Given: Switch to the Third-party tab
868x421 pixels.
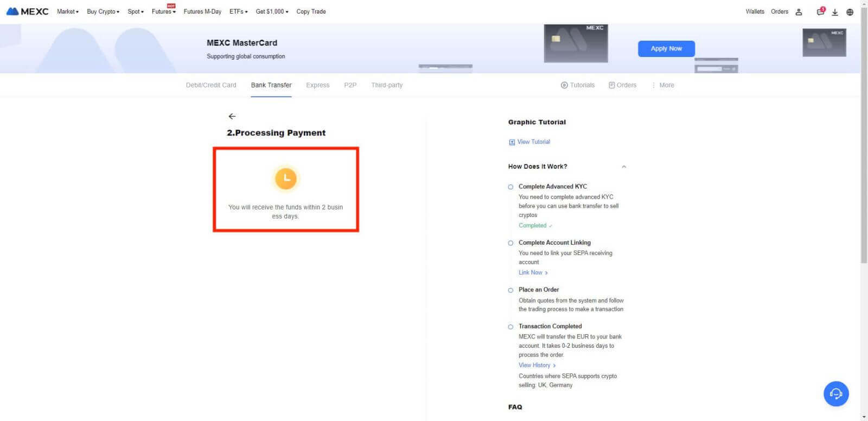Looking at the screenshot, I should tap(387, 85).
